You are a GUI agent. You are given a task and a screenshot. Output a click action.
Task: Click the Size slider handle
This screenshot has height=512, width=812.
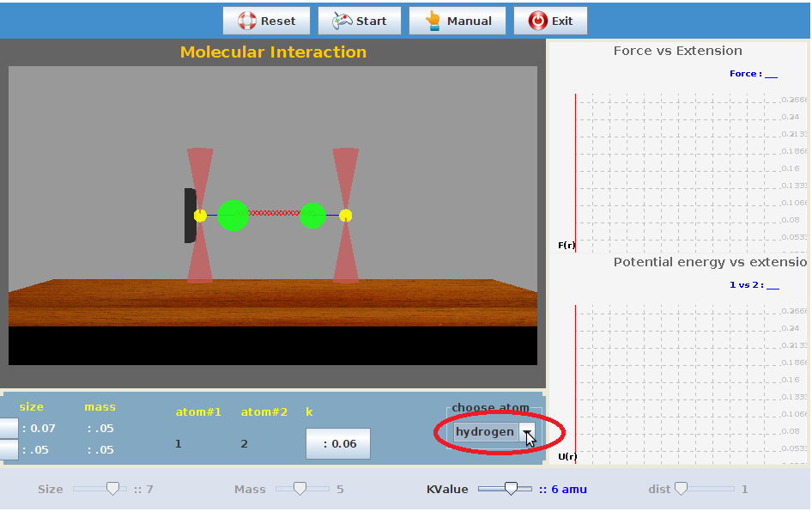click(x=112, y=489)
